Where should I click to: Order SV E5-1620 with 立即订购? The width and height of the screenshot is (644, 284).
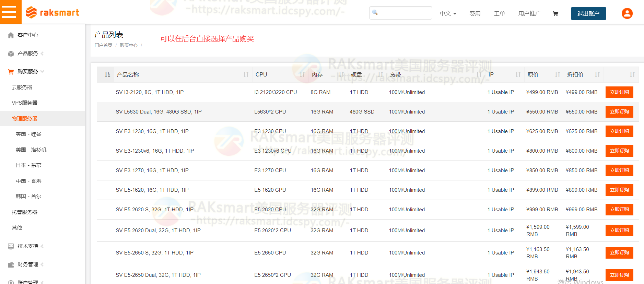point(619,190)
